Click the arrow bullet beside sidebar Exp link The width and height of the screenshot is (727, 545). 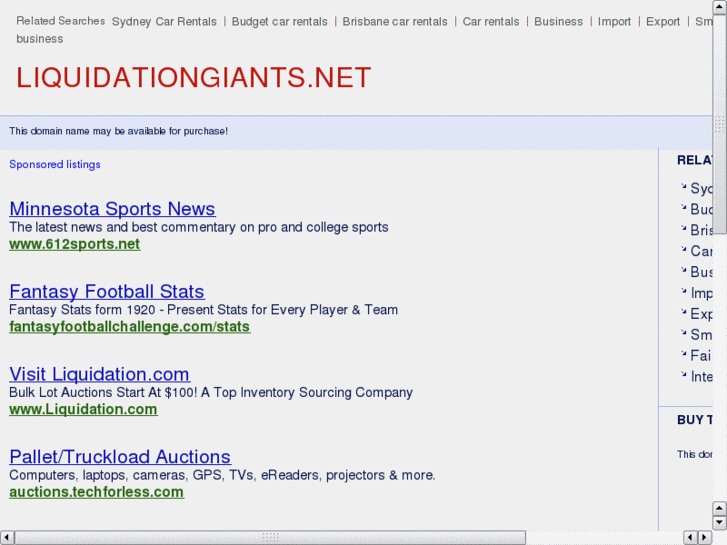684,312
